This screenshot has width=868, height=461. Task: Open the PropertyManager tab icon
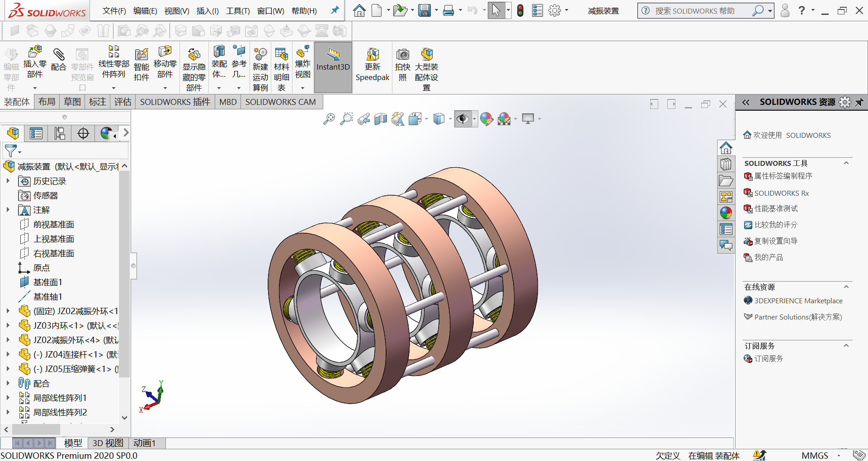(36, 133)
